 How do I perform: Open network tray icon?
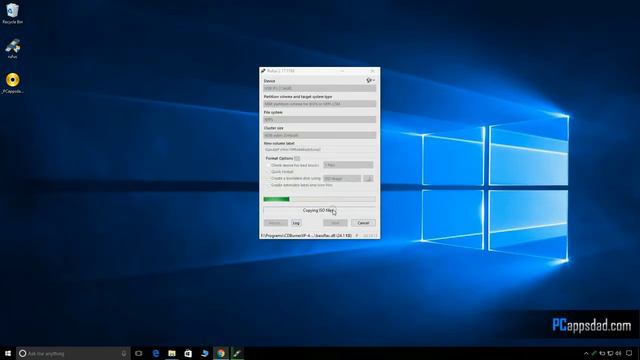point(610,353)
